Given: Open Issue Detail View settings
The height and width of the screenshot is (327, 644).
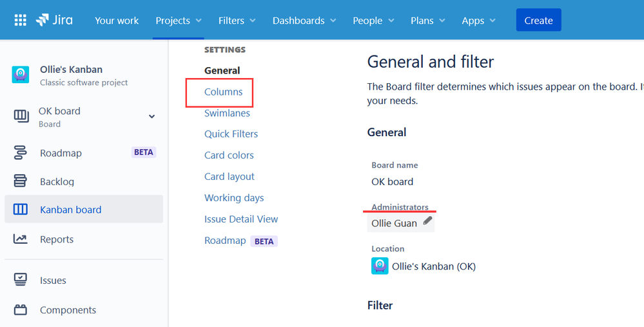Looking at the screenshot, I should pyautogui.click(x=241, y=219).
